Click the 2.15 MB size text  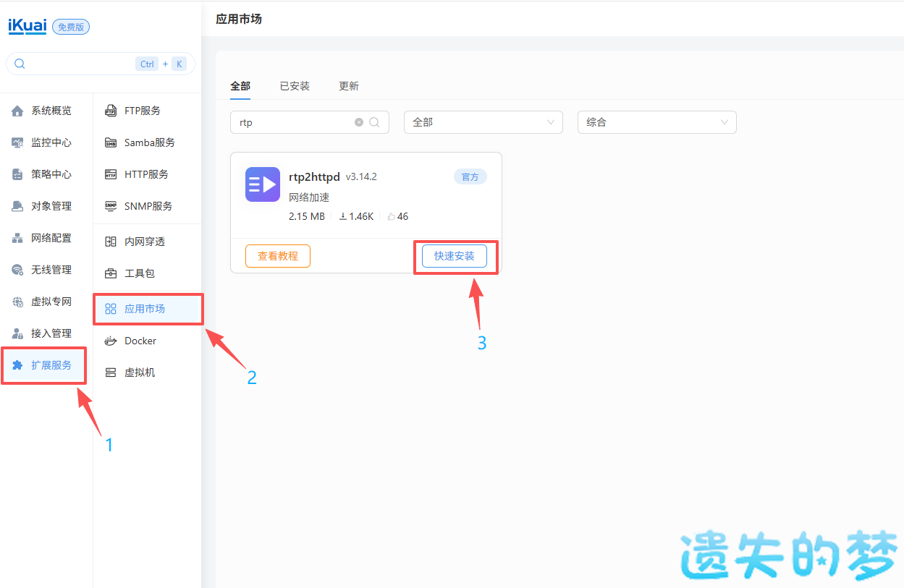coord(307,216)
